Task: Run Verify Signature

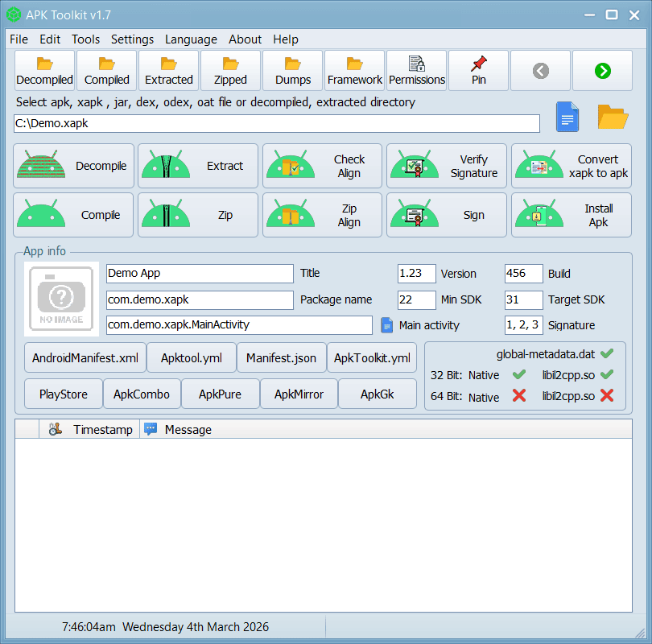Action: tap(447, 166)
